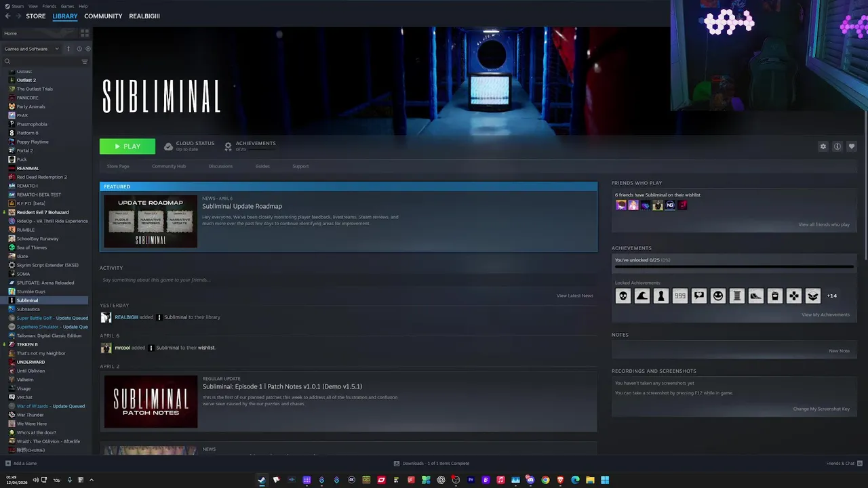
Task: Open Store Page link
Action: (118, 166)
